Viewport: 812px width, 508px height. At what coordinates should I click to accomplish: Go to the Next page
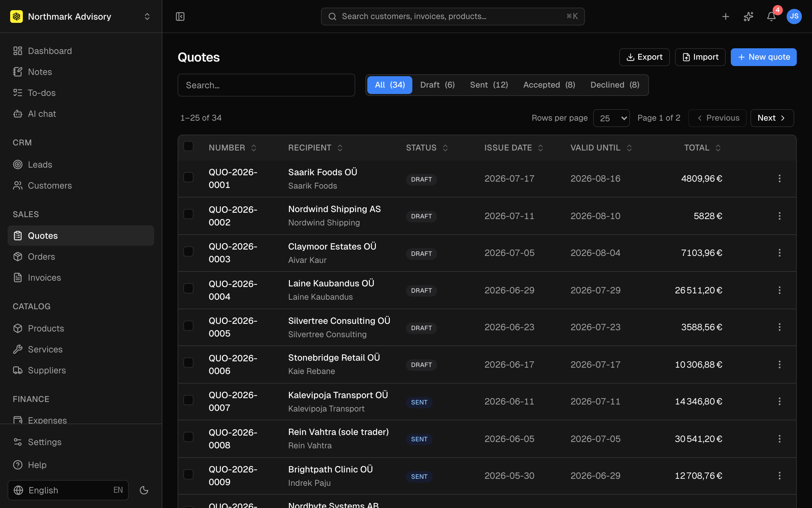(x=772, y=118)
